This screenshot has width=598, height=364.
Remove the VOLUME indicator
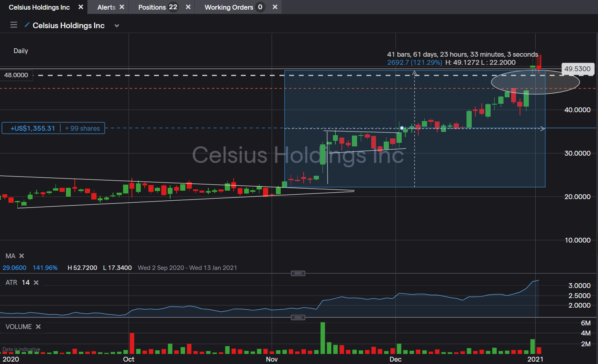pyautogui.click(x=38, y=327)
